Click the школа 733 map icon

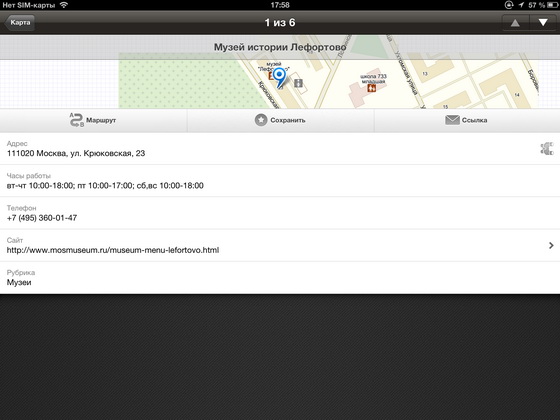tap(372, 88)
